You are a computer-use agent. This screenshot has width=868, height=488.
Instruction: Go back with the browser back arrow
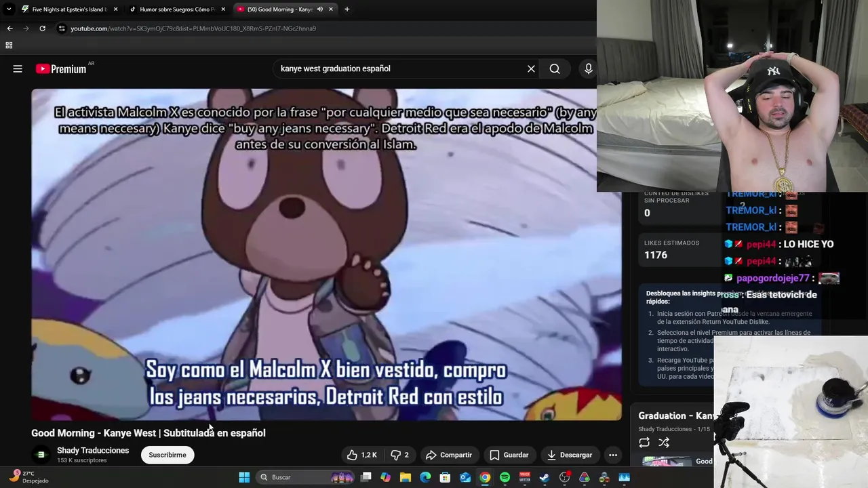9,28
